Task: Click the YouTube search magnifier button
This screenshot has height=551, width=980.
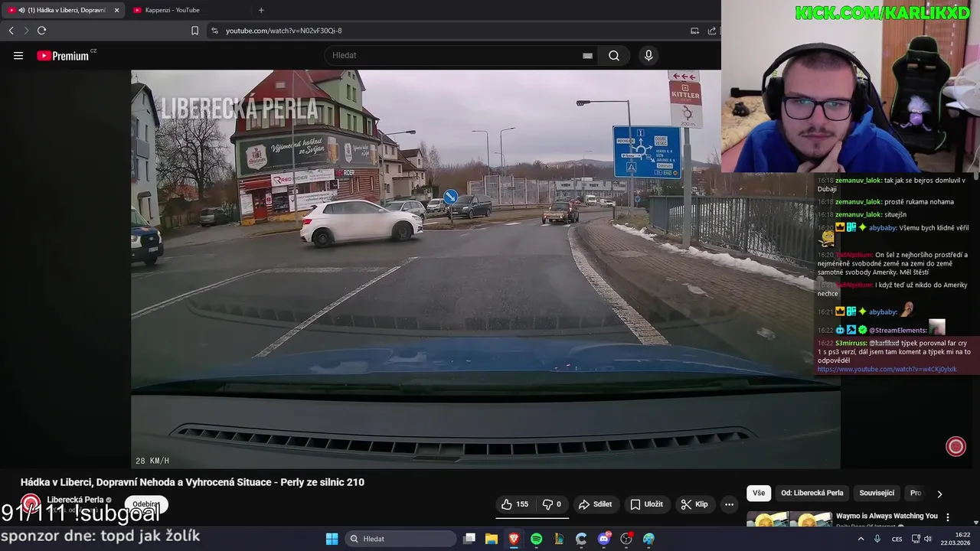Action: (x=614, y=55)
